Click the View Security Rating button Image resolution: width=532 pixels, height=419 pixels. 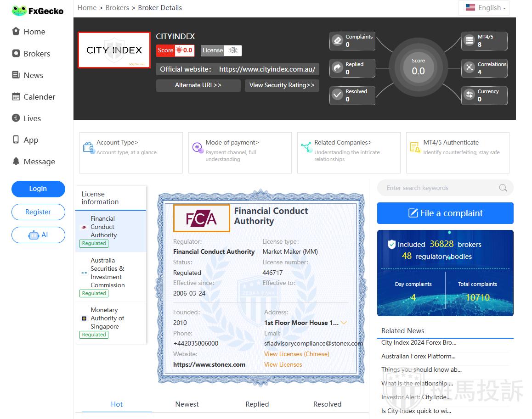[282, 85]
